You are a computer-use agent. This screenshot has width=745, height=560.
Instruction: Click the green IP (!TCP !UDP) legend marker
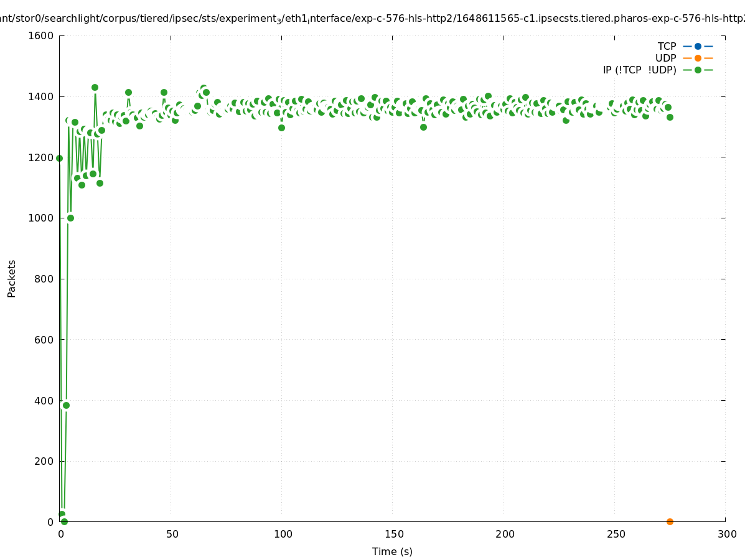click(x=698, y=70)
